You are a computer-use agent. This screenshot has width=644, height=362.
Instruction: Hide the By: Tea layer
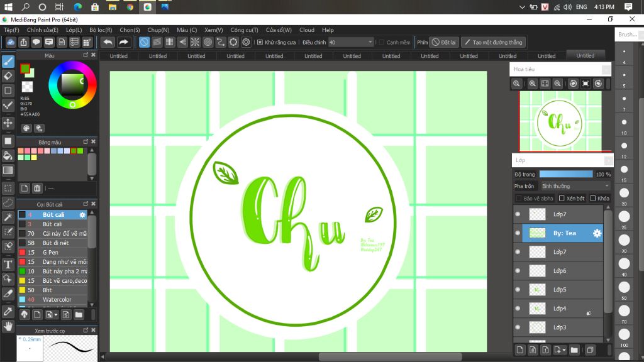(518, 233)
